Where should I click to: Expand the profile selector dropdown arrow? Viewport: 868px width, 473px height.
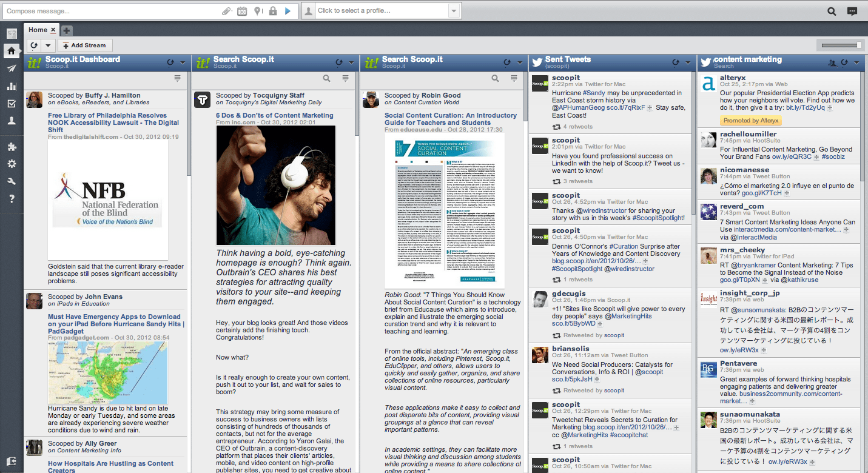pos(454,11)
